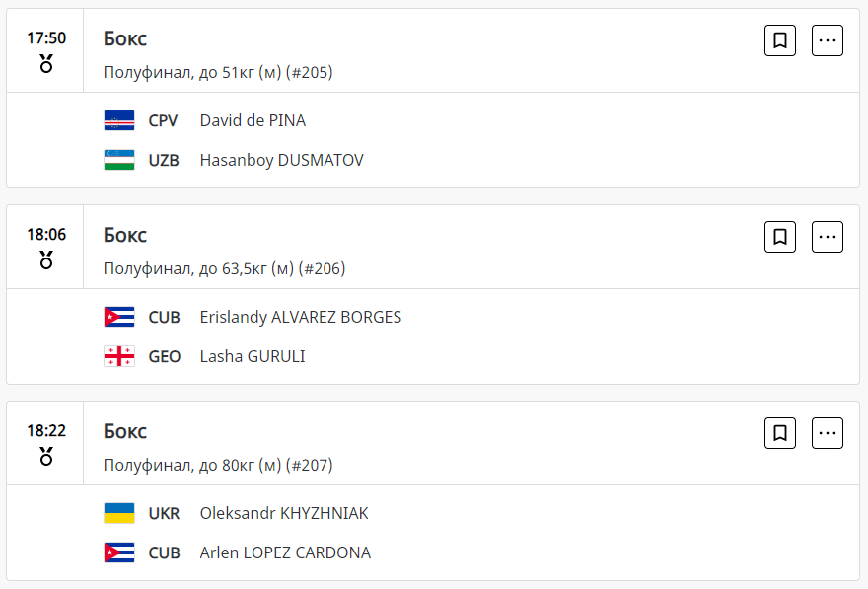Click the Ukraine flag icon

pyautogui.click(x=119, y=514)
